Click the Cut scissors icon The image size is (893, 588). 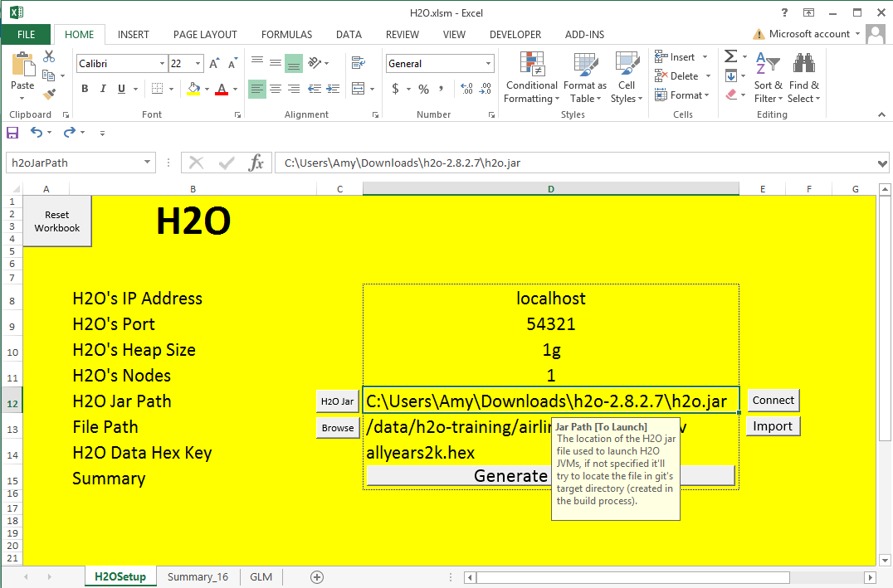(49, 56)
